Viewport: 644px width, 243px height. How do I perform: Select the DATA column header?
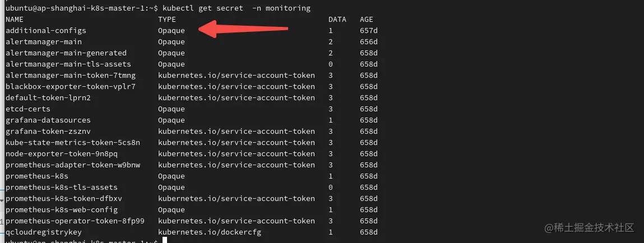[337, 19]
